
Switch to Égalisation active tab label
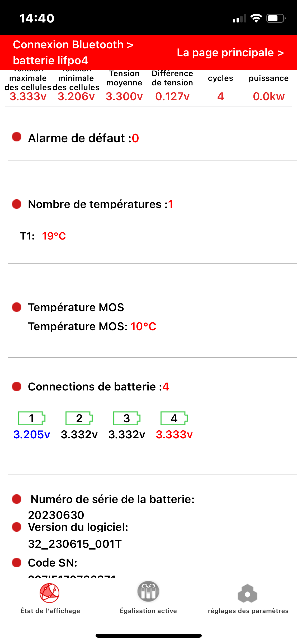(148, 611)
